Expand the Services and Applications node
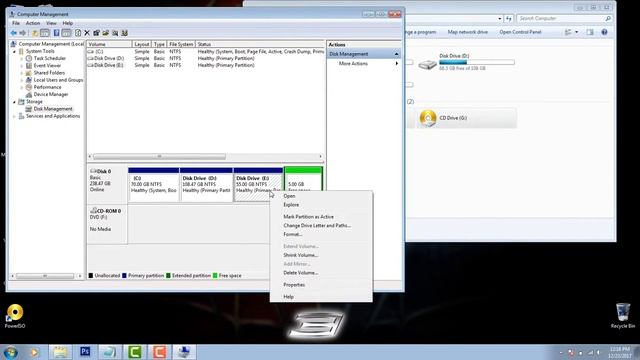 pos(15,116)
